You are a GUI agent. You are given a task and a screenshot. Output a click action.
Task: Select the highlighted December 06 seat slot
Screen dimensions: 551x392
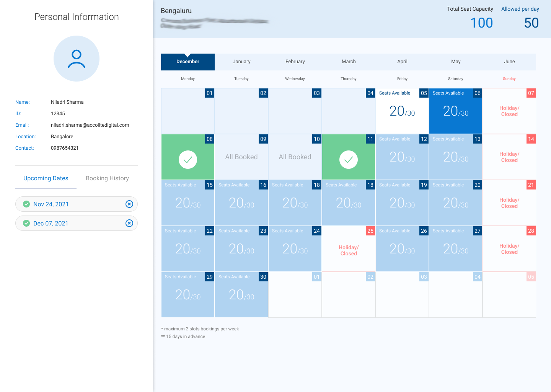pyautogui.click(x=456, y=111)
